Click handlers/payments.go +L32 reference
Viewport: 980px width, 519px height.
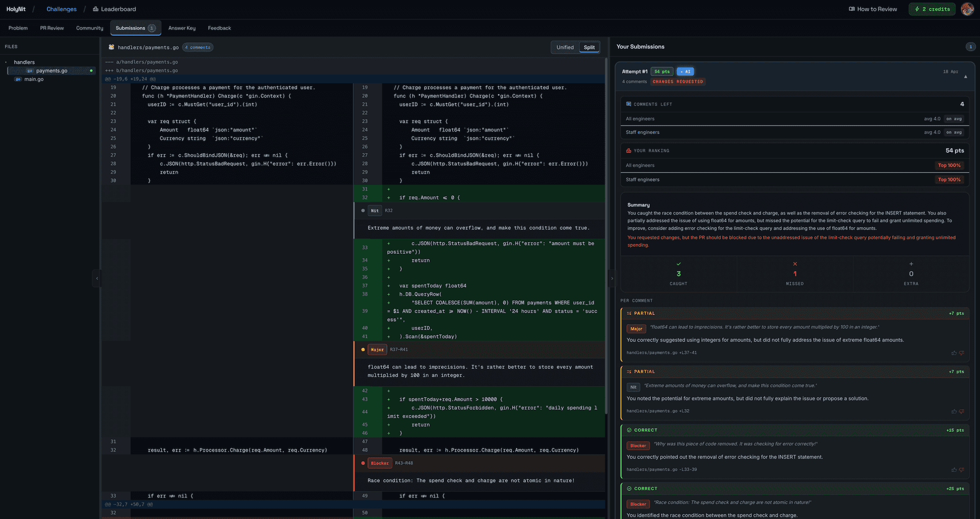click(x=658, y=411)
